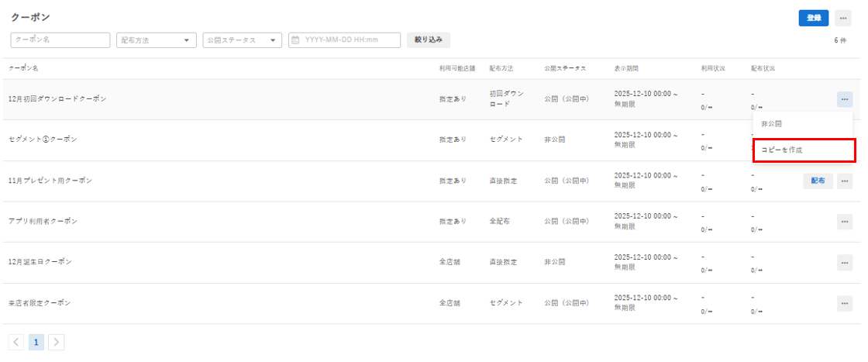Click the 絞り込み filter button
Screen dimensions: 868x362
tap(429, 40)
